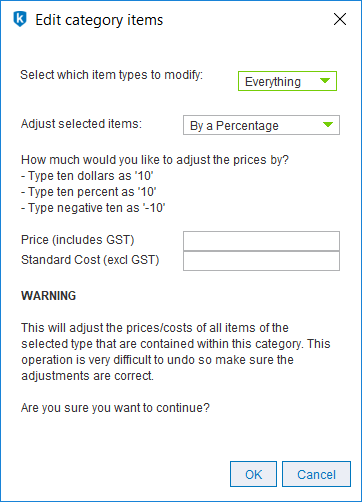
Task: Click the Edit category items title text
Action: tap(99, 20)
